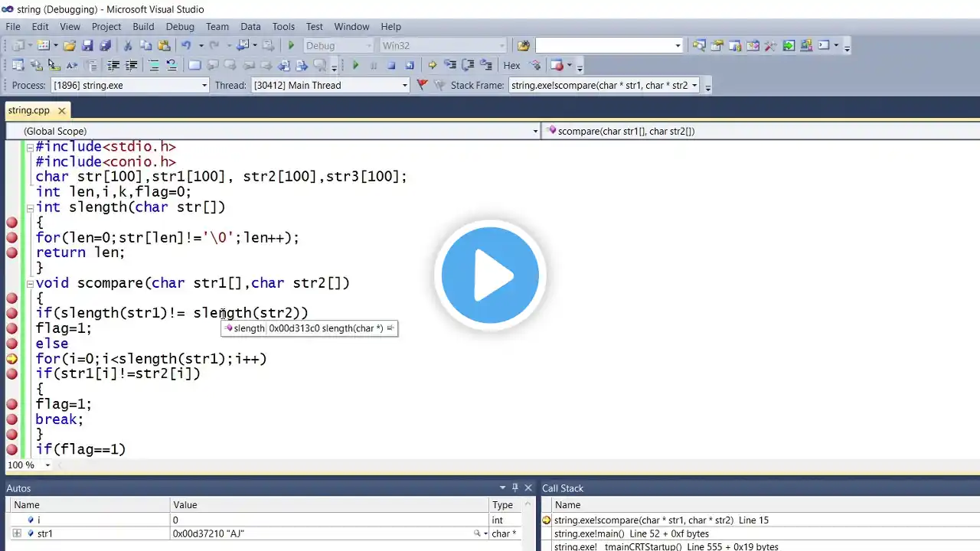Image resolution: width=980 pixels, height=551 pixels.
Task: Comment out selected lines icon
Action: pos(153,66)
